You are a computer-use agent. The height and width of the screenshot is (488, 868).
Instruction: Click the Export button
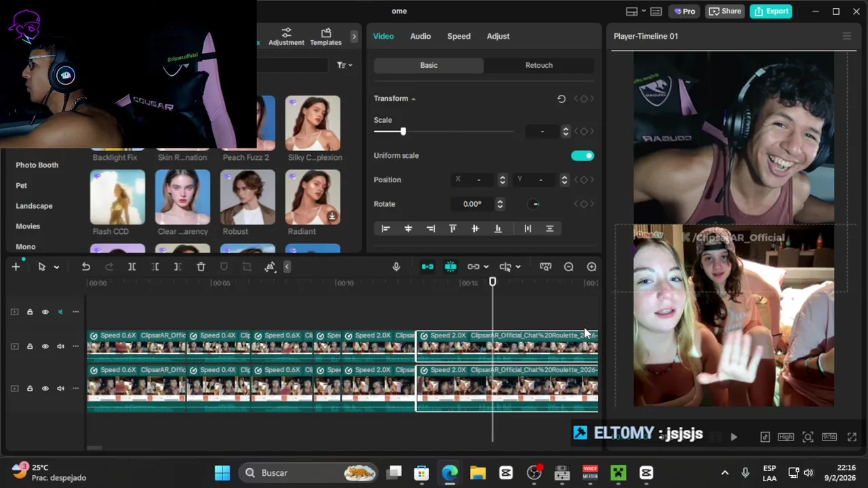[x=771, y=11]
